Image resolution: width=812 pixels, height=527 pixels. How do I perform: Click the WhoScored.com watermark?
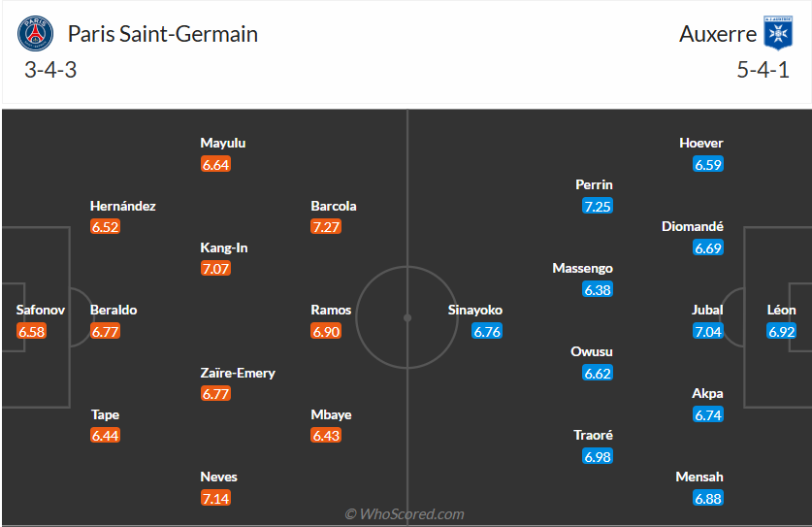(x=405, y=513)
